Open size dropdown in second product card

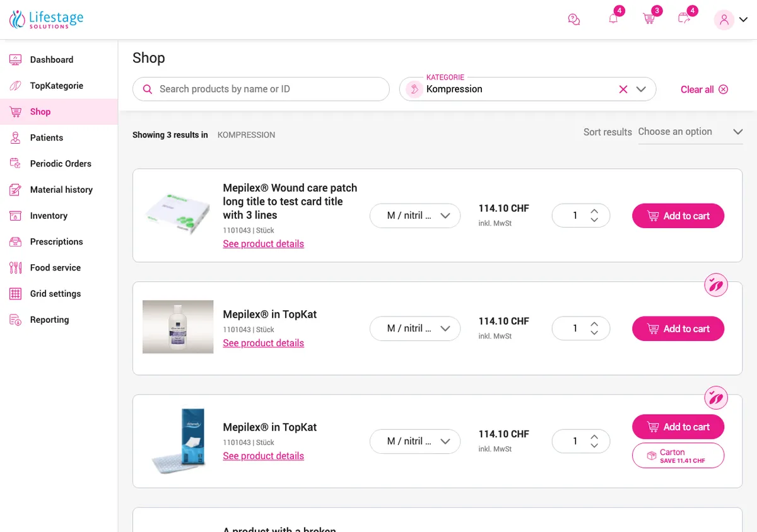[x=415, y=328]
